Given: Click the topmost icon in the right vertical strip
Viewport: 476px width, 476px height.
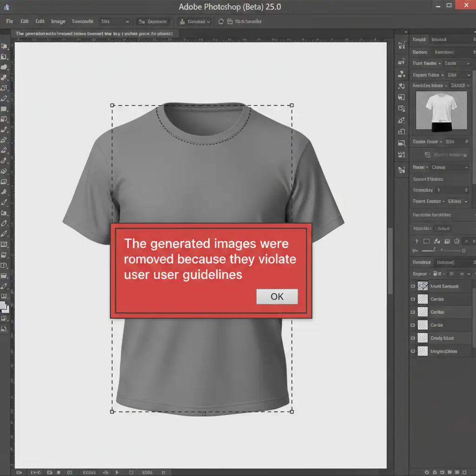Looking at the screenshot, I should [x=402, y=46].
